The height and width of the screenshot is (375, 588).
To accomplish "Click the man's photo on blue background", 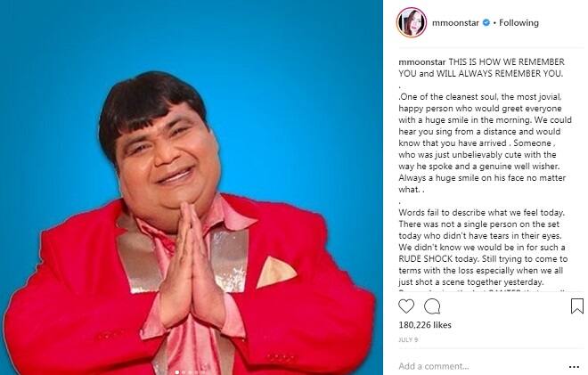I will [x=192, y=187].
